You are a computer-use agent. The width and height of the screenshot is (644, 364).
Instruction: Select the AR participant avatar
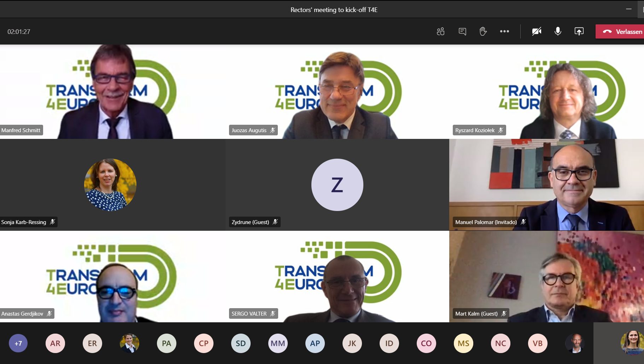tap(55, 343)
